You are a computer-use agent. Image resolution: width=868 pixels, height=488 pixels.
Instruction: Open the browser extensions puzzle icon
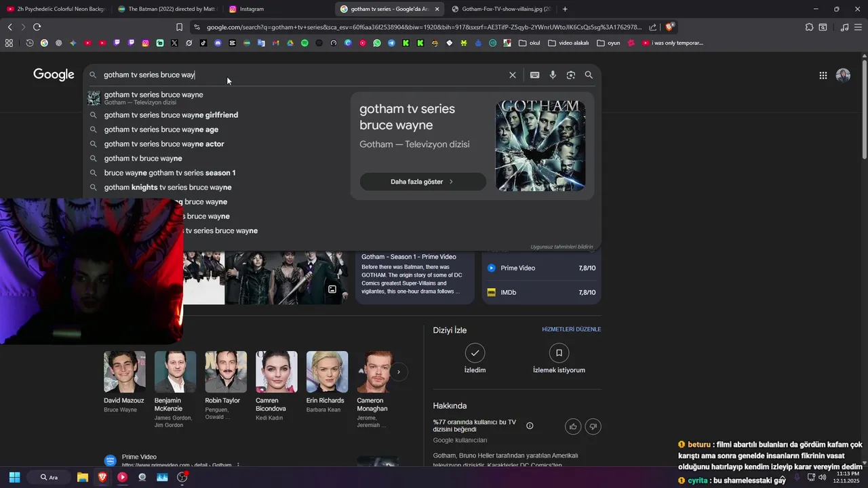coord(809,27)
